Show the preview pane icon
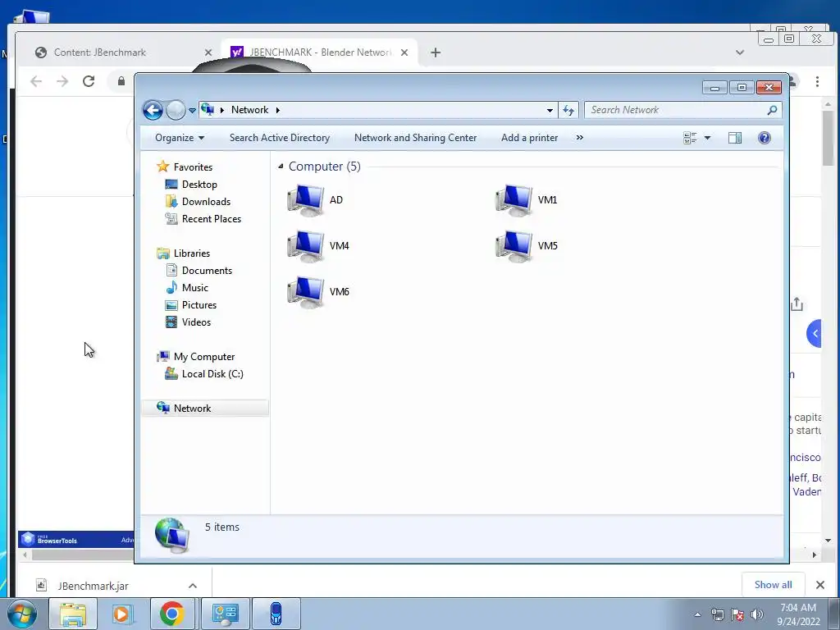The width and height of the screenshot is (840, 630). click(x=735, y=138)
